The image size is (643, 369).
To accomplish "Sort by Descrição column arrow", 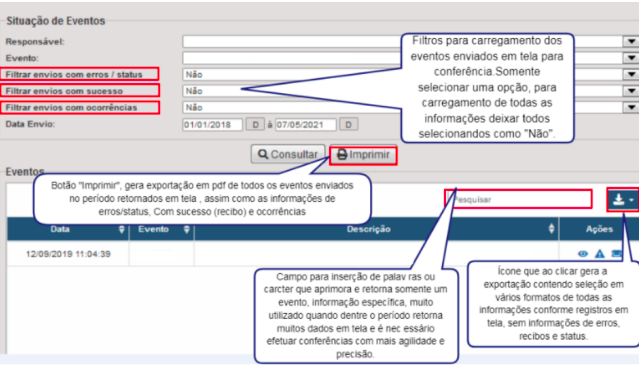I will click(552, 229).
